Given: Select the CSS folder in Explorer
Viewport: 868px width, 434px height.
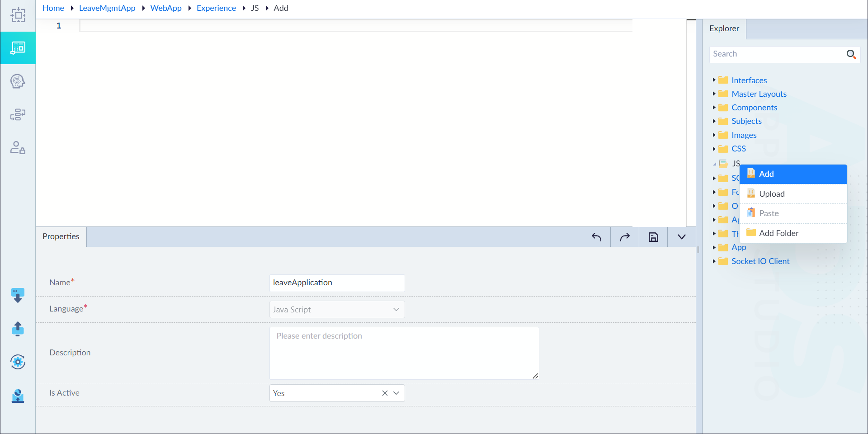Looking at the screenshot, I should pos(739,149).
